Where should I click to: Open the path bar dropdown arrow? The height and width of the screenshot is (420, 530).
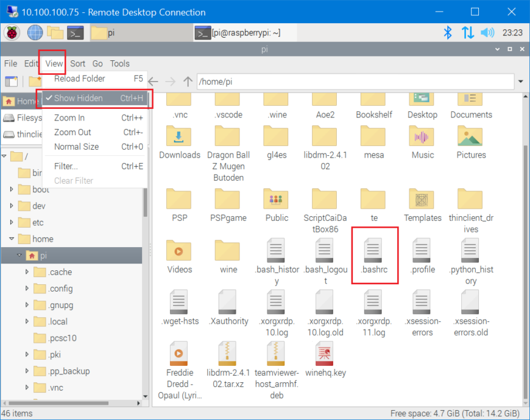tap(521, 81)
